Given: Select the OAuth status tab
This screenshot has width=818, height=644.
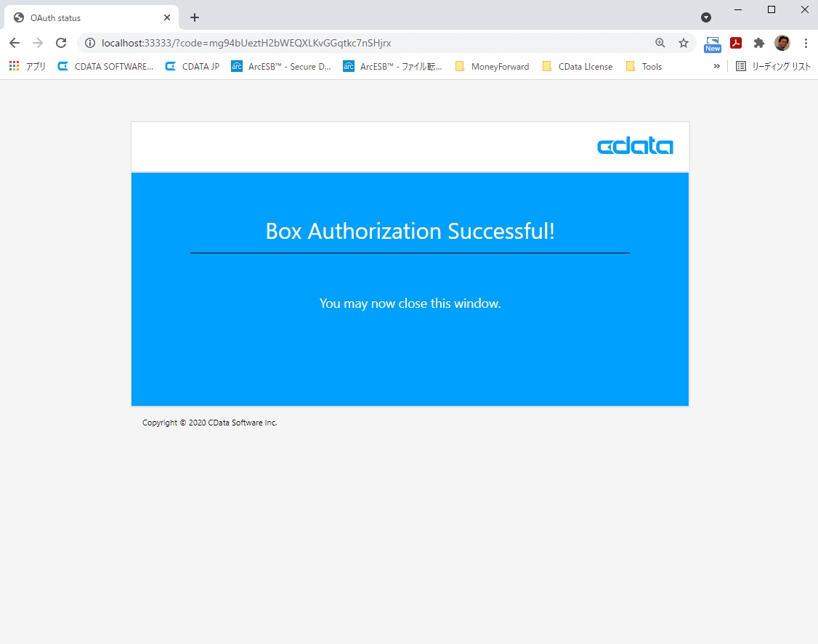Looking at the screenshot, I should coord(92,17).
